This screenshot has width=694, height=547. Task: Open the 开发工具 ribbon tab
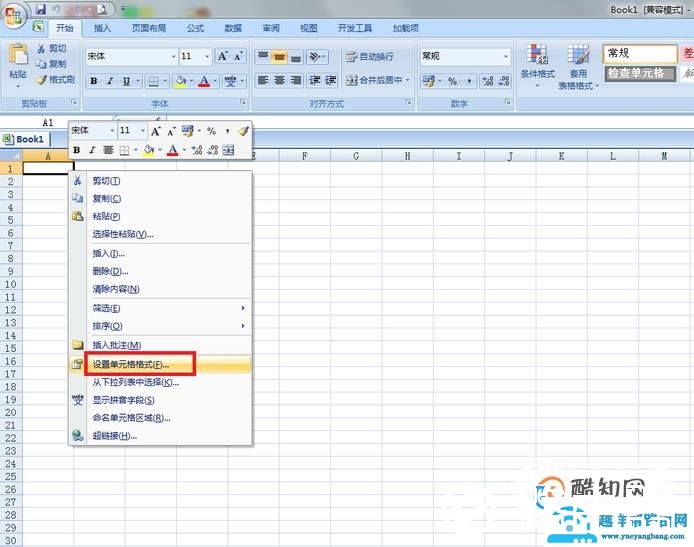click(x=355, y=28)
